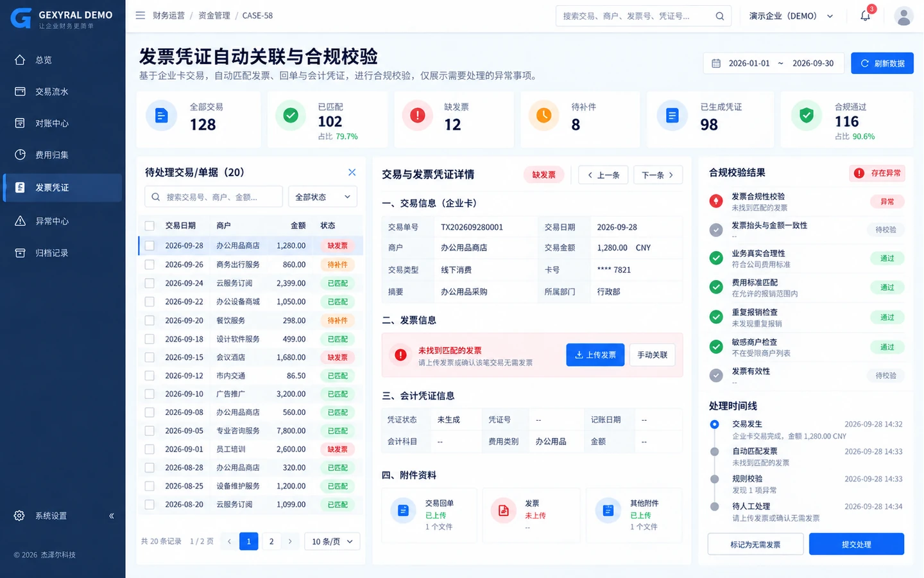
Task: Check the 2026-09-15 会议酒店 row checkbox
Action: click(150, 357)
